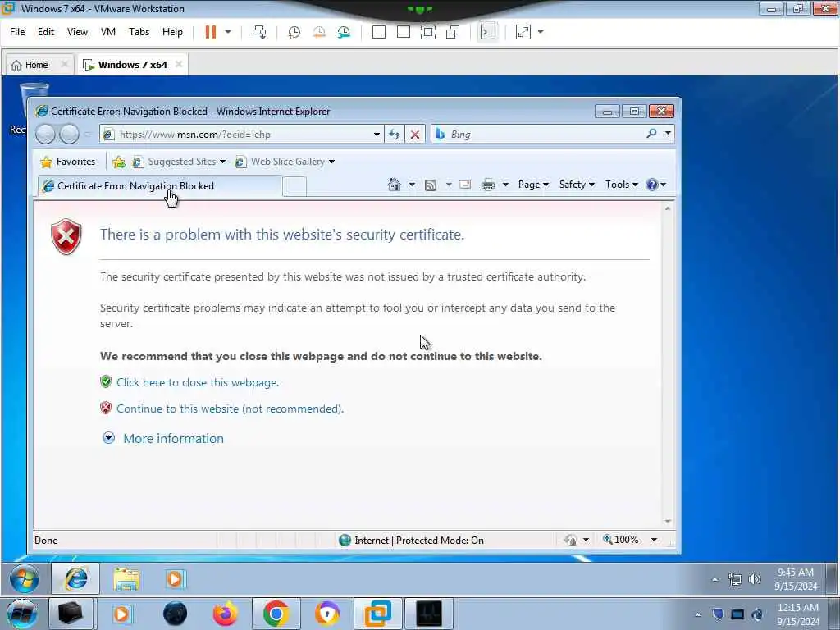Enter VMware full screen mode
Screen dimensions: 840x630
(x=428, y=32)
